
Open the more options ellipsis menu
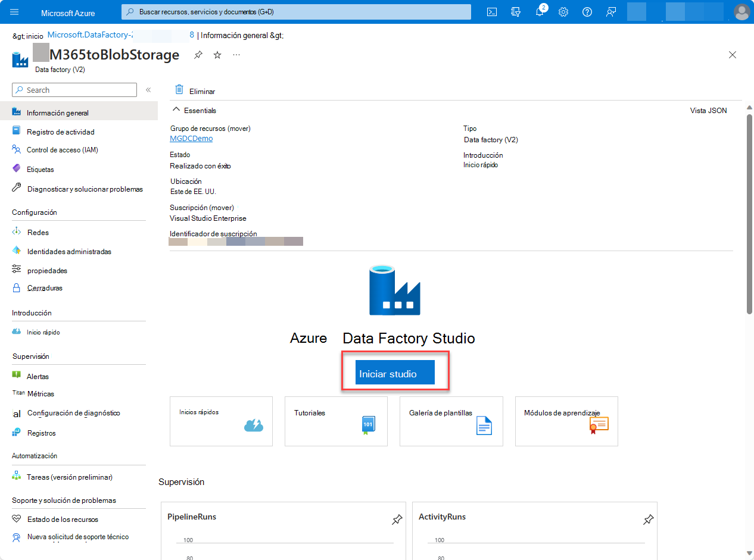click(236, 54)
